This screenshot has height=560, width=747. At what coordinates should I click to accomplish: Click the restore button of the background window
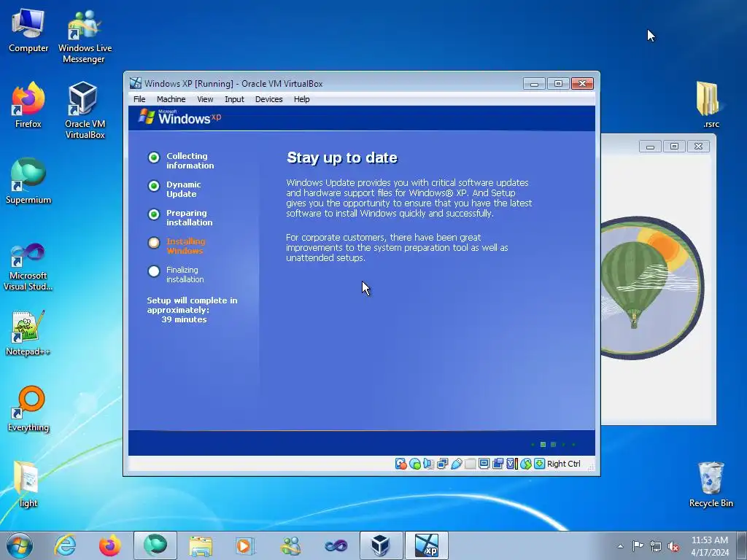tap(674, 146)
